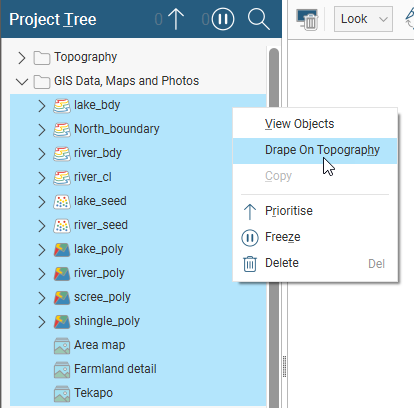414x408 pixels.
Task: Click the Project Tree vertical scrollbar
Action: coord(274,227)
